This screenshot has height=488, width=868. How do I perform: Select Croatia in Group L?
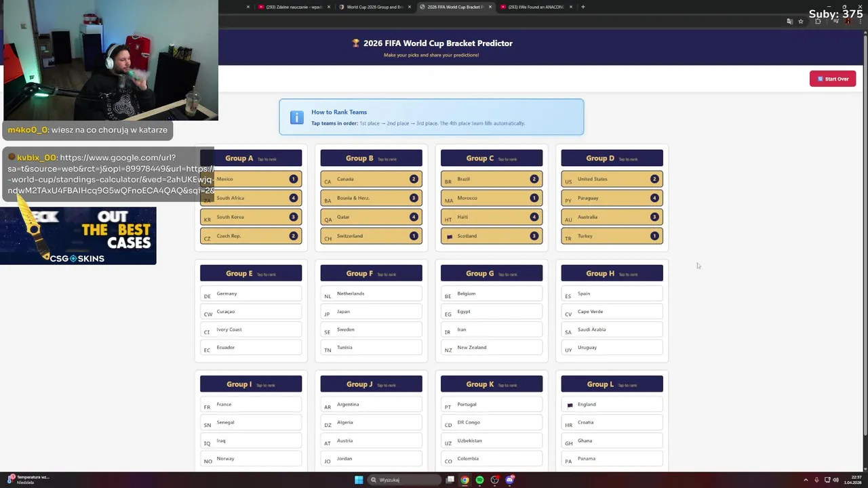tap(612, 422)
